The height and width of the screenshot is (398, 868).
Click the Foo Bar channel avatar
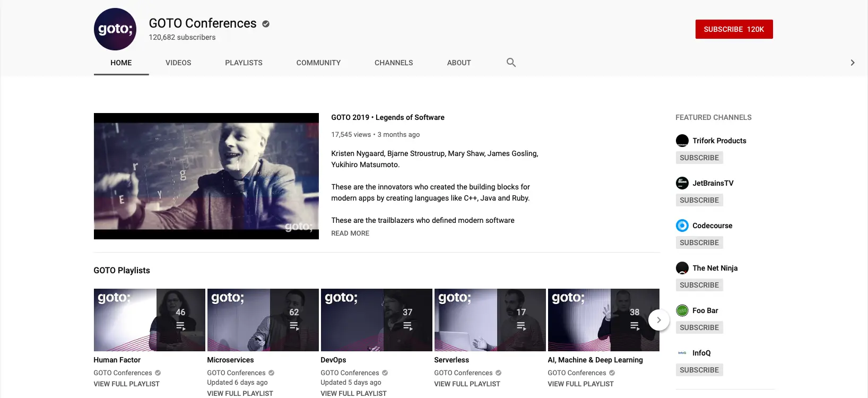coord(682,310)
